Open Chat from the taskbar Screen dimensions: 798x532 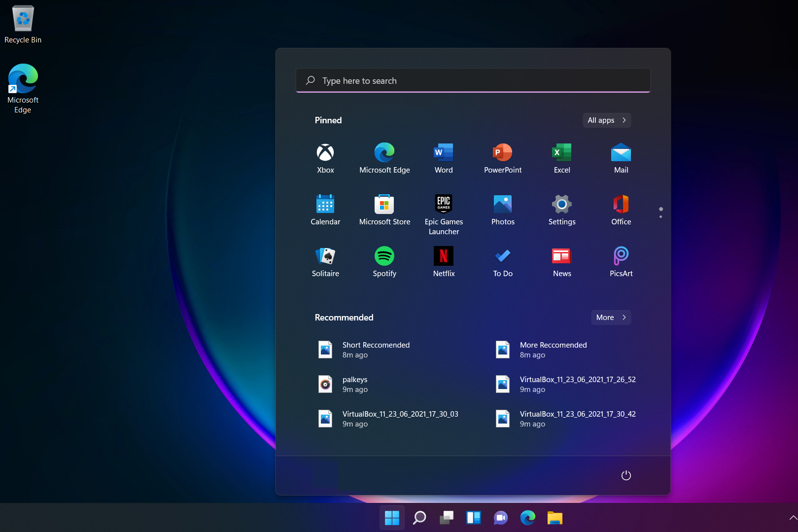(x=501, y=518)
